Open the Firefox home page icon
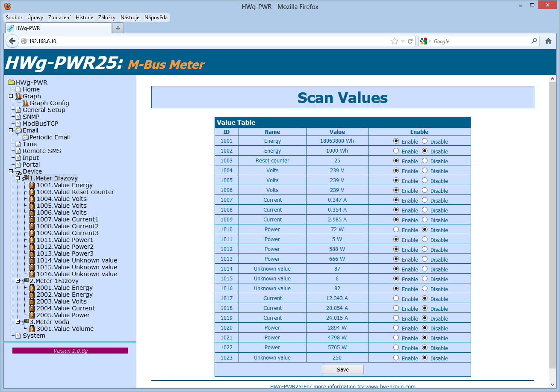560x392 pixels. coord(548,41)
